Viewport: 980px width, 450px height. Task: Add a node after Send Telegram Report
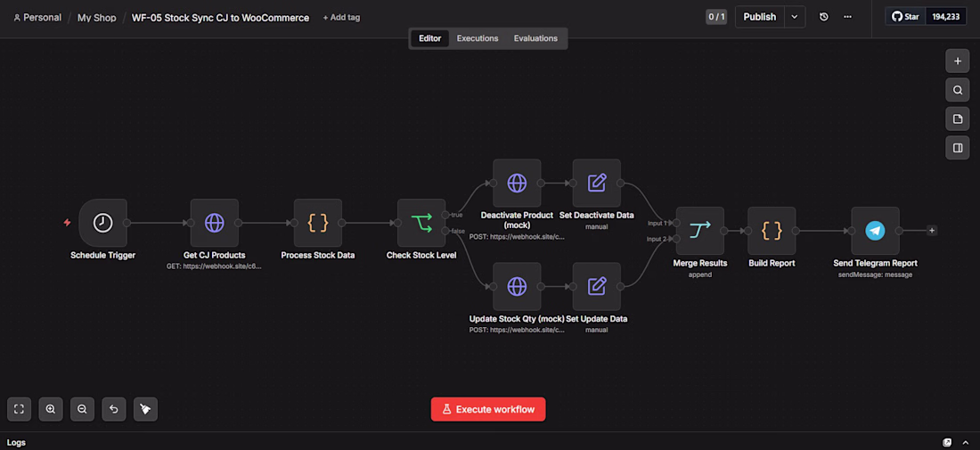click(932, 231)
